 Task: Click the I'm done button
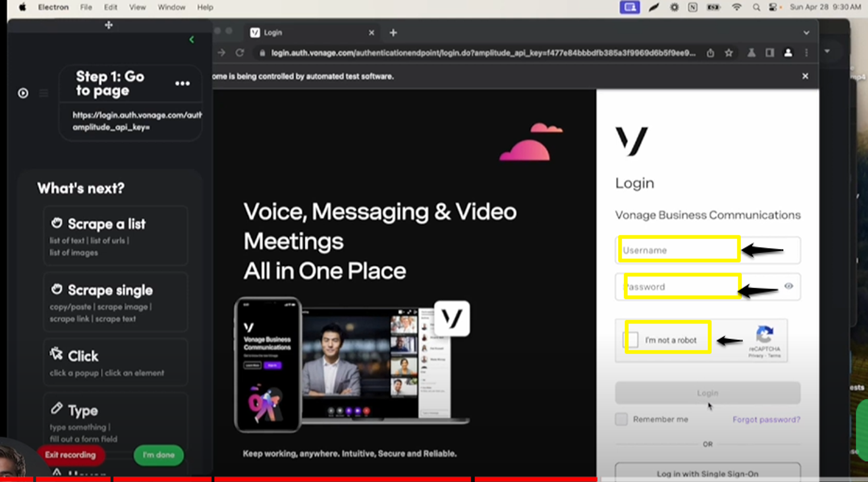point(158,455)
